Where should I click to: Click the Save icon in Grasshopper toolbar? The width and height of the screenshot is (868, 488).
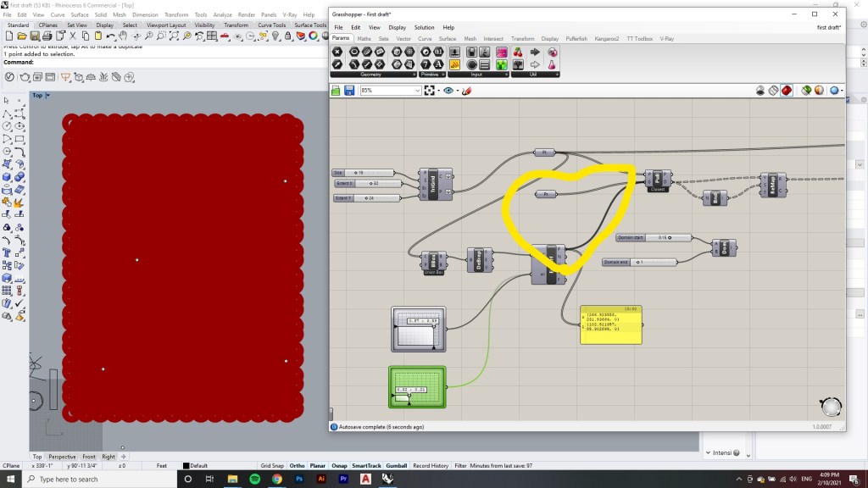(348, 91)
